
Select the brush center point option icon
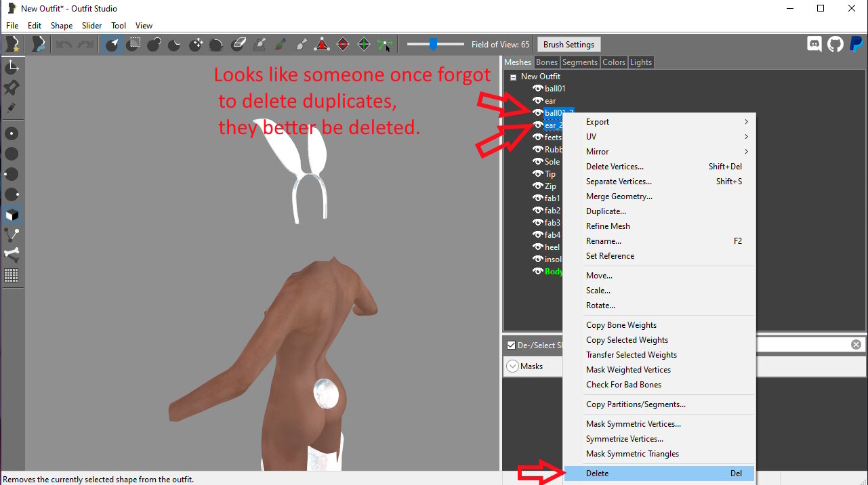pos(12,133)
